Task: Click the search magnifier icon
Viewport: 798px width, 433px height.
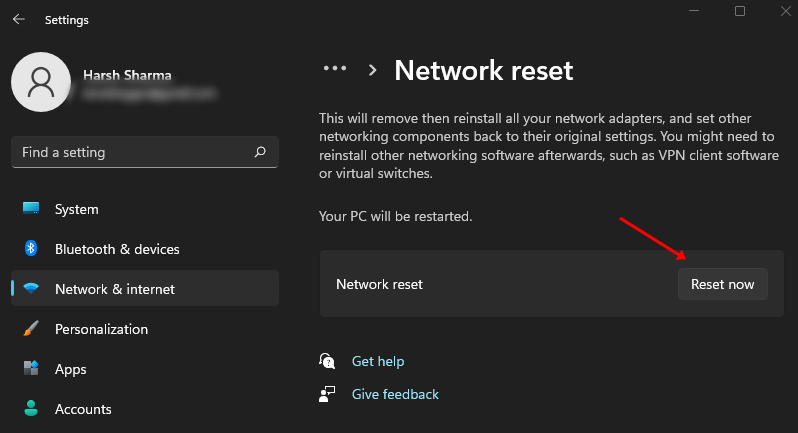Action: point(260,152)
